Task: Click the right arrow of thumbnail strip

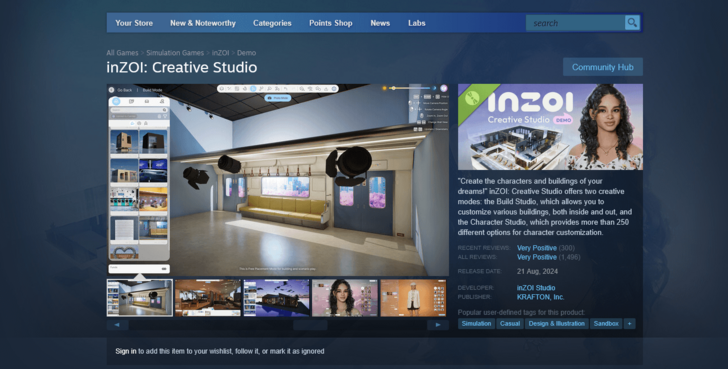Action: (438, 325)
